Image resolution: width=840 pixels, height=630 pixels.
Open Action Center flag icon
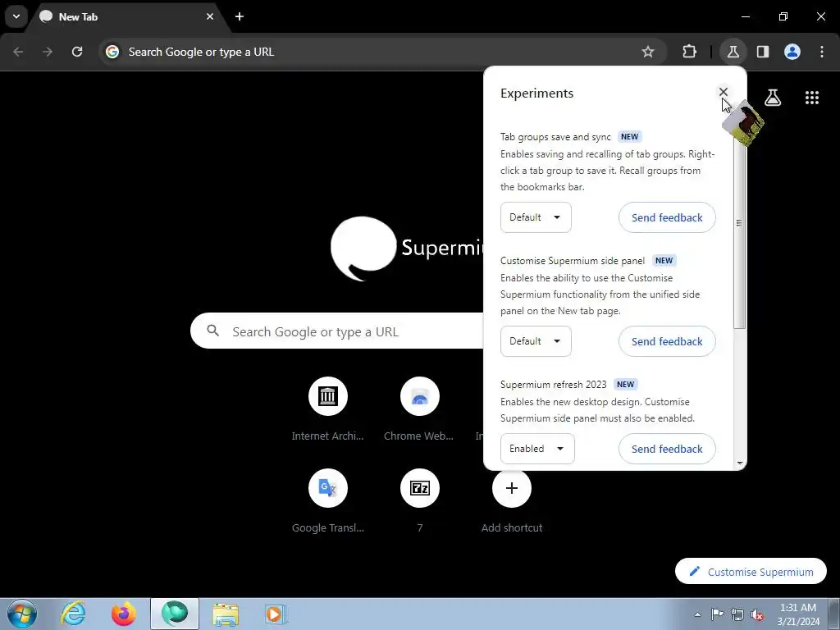coord(717,614)
